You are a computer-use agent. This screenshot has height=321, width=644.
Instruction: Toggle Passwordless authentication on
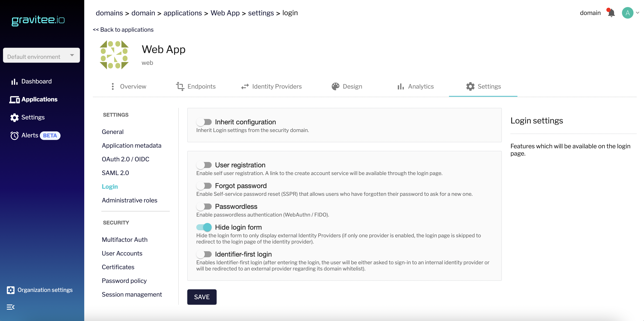point(204,207)
